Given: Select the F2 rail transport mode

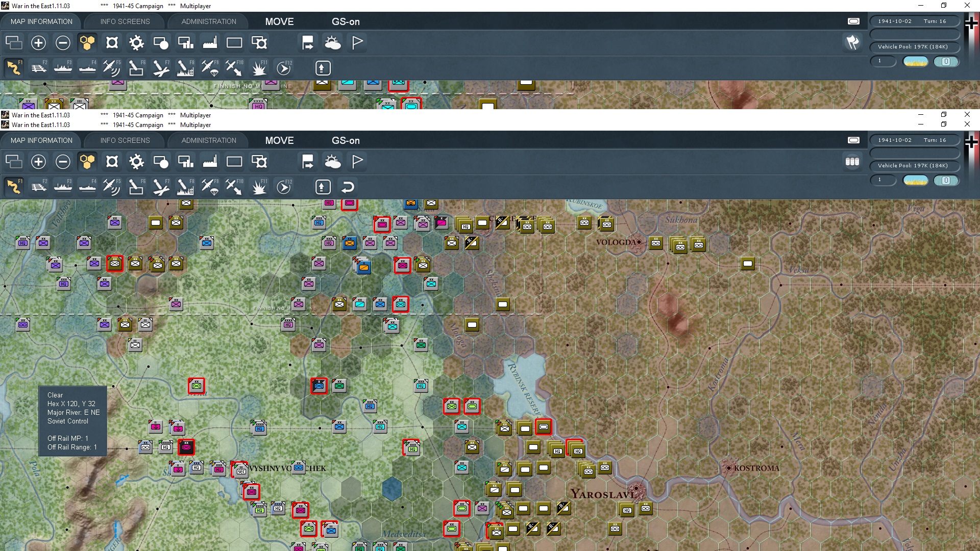Looking at the screenshot, I should [39, 187].
